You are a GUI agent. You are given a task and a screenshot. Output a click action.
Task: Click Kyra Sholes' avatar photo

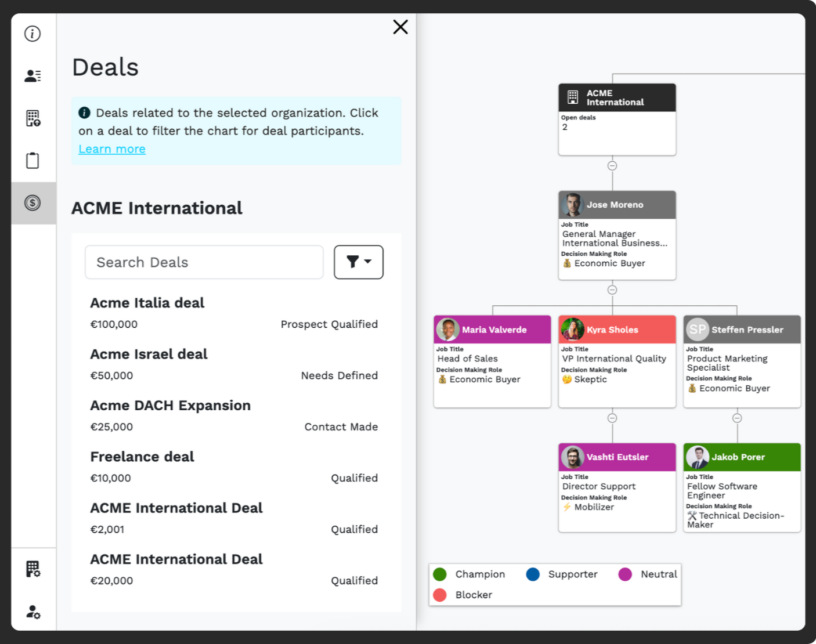point(573,330)
